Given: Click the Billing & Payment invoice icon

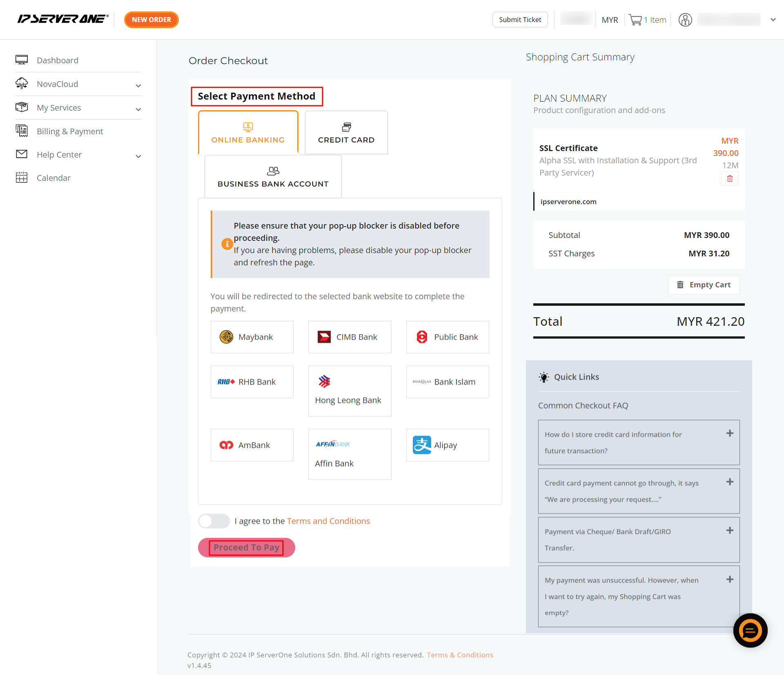Looking at the screenshot, I should pos(22,131).
